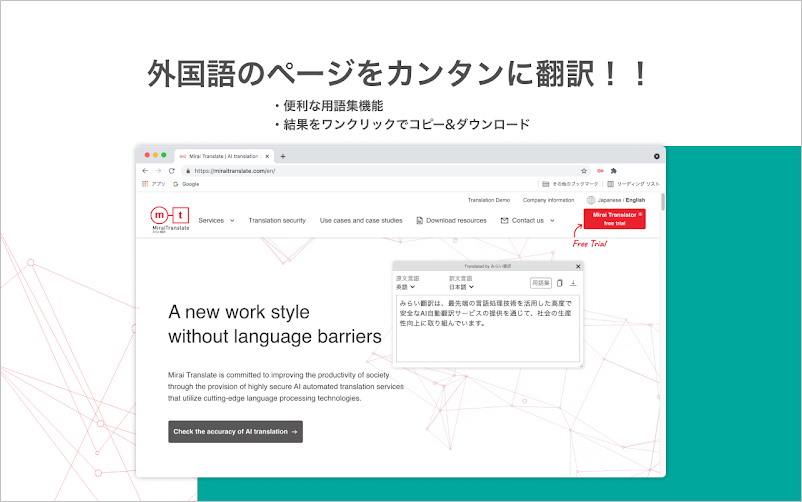Expand the Contact us menu

pos(528,221)
